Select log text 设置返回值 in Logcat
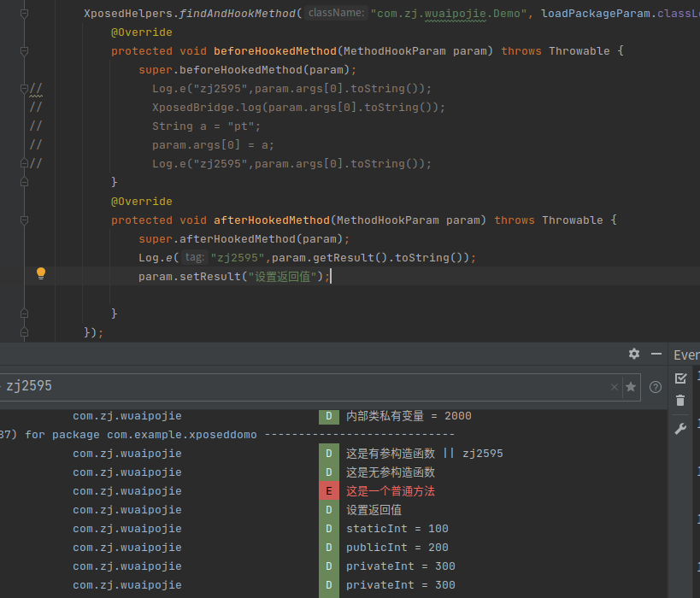This screenshot has height=598, width=700. pyautogui.click(x=374, y=510)
